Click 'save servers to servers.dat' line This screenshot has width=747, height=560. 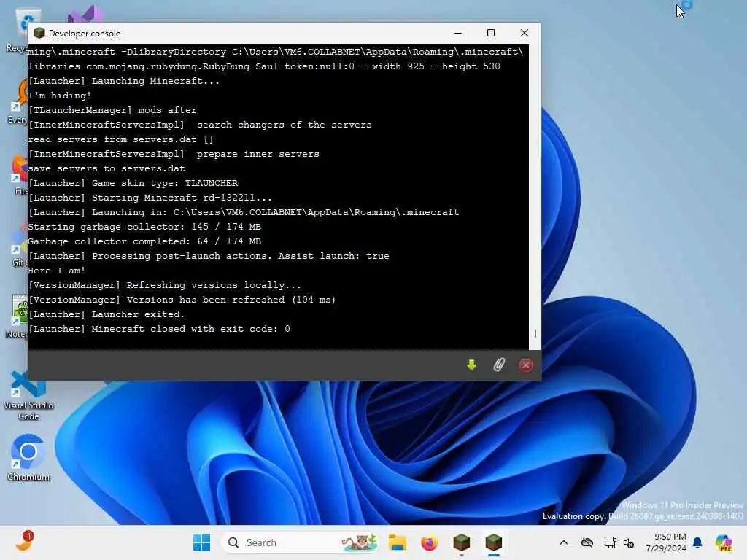pos(107,168)
